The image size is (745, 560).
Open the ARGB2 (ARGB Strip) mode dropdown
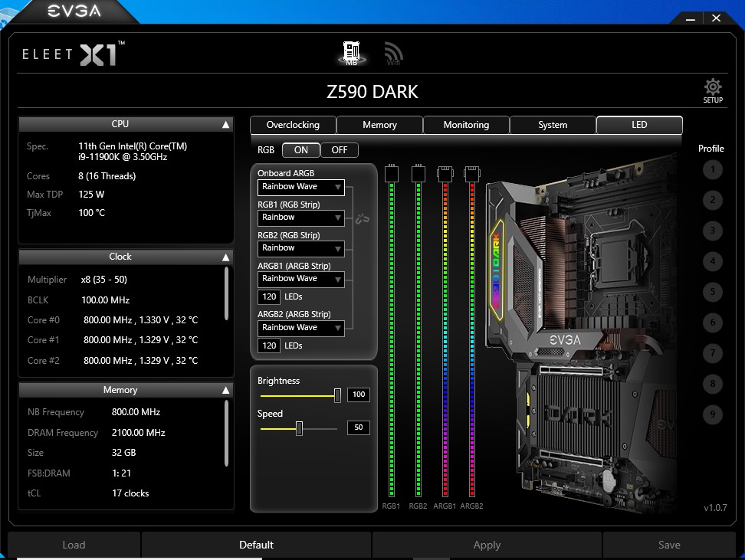coord(301,328)
